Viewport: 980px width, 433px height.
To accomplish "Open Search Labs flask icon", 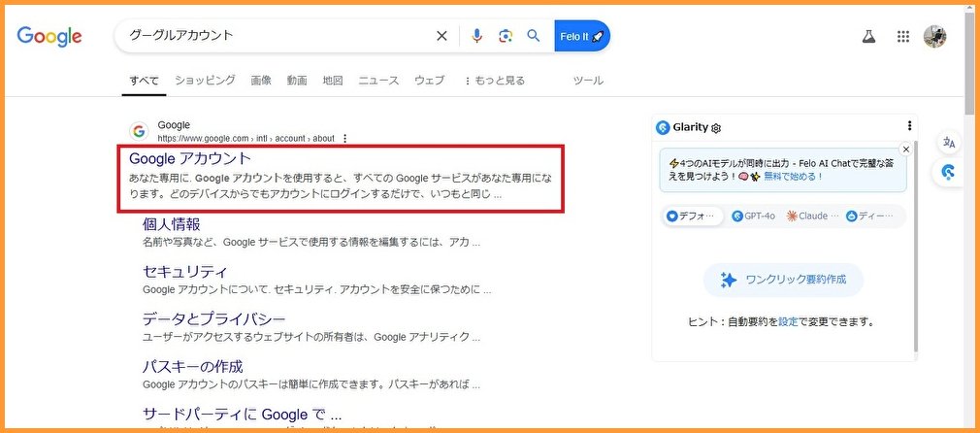I will point(868,36).
